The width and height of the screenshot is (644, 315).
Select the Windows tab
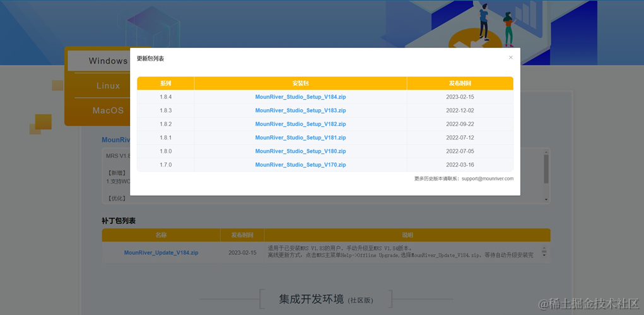pos(98,61)
